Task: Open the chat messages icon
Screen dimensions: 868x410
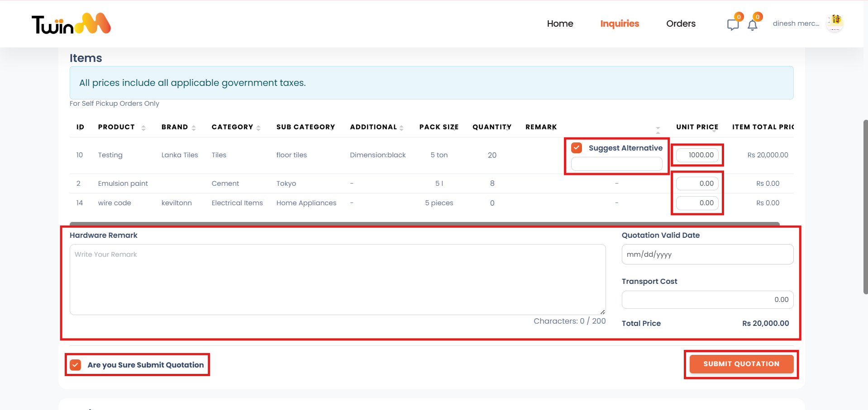Action: pos(733,25)
